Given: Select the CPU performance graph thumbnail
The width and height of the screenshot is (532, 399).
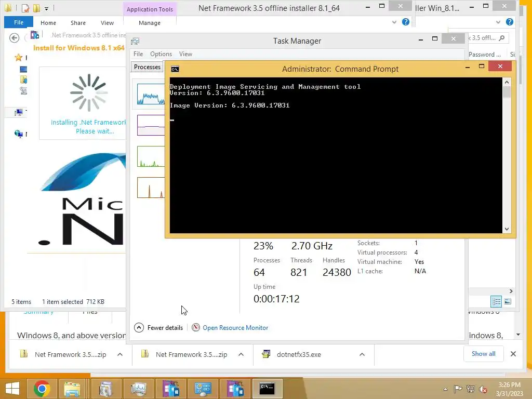Looking at the screenshot, I should coord(151,94).
